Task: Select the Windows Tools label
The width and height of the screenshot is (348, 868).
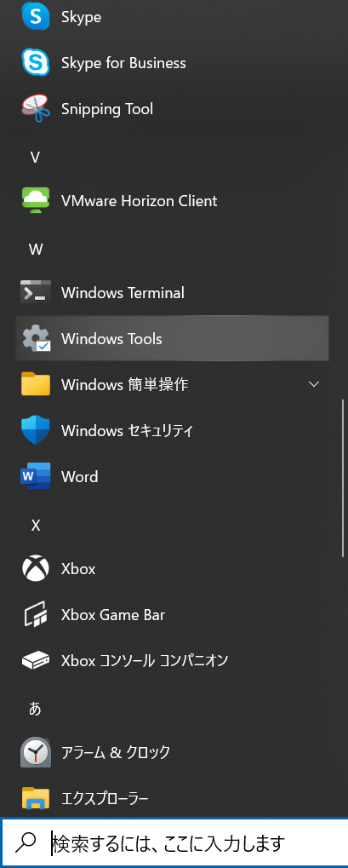Action: click(111, 338)
